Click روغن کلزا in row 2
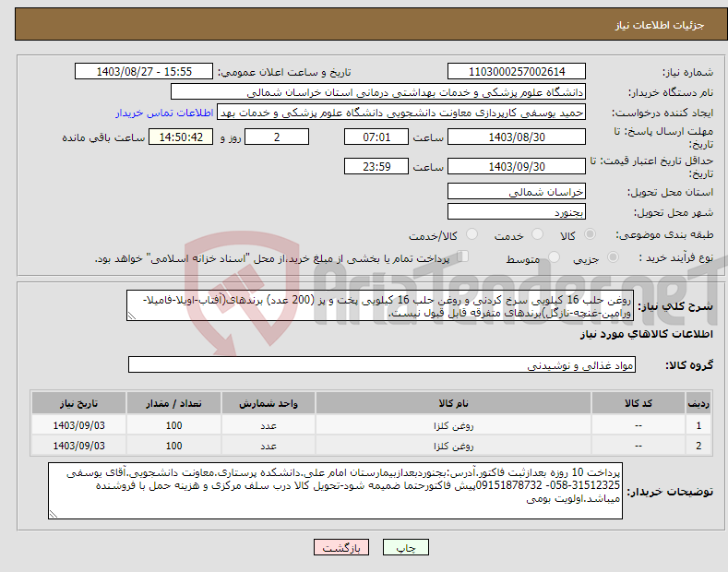This screenshot has width=728, height=572. [x=453, y=446]
